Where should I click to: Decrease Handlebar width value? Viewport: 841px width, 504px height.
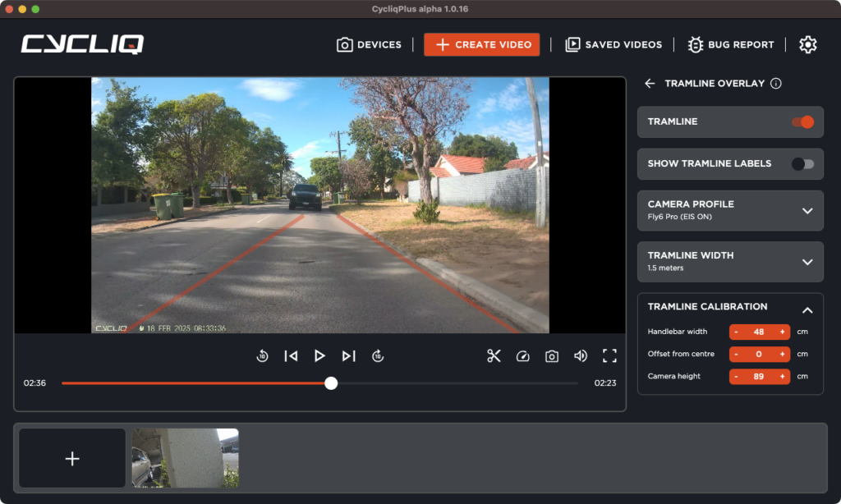[736, 332]
